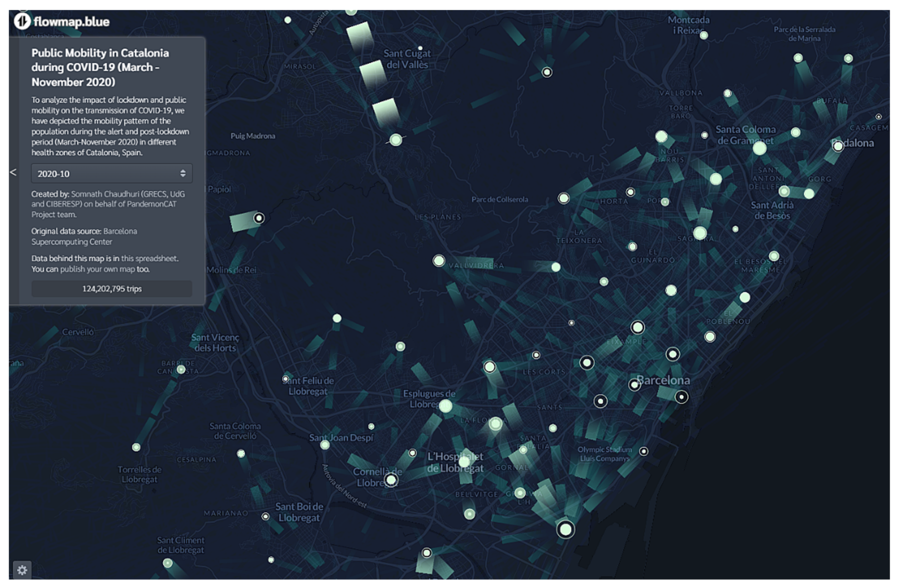Collapse the info panel with left chevron

tap(13, 173)
